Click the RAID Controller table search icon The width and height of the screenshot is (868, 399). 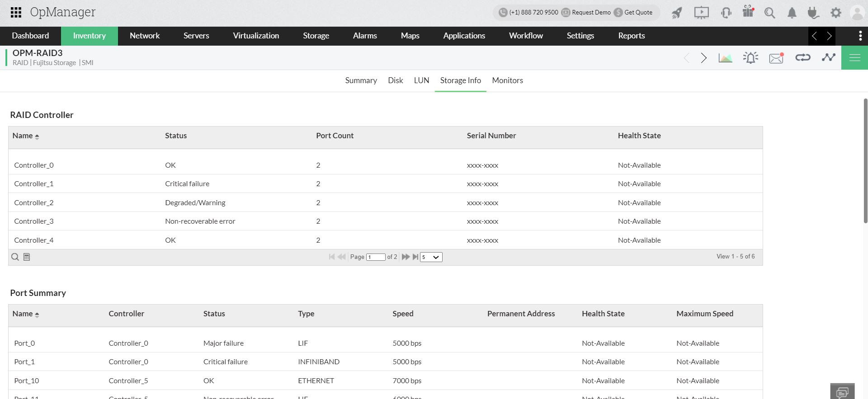click(15, 257)
